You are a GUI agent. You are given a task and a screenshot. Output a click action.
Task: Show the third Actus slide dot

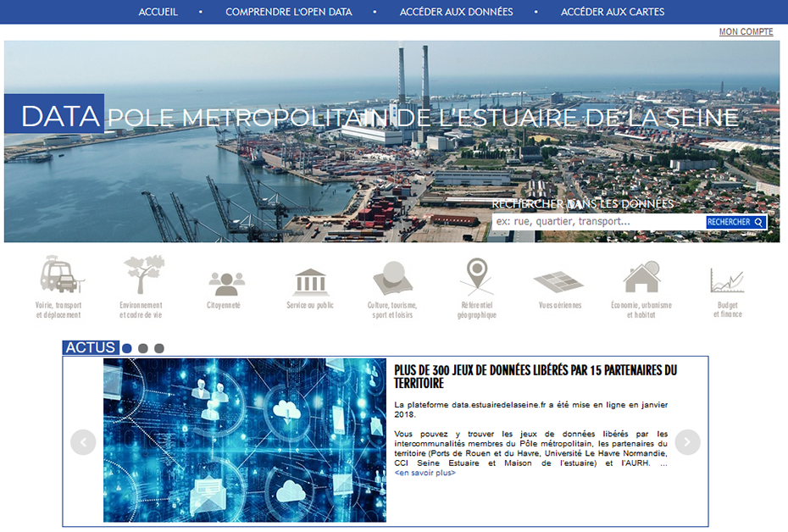pos(158,348)
